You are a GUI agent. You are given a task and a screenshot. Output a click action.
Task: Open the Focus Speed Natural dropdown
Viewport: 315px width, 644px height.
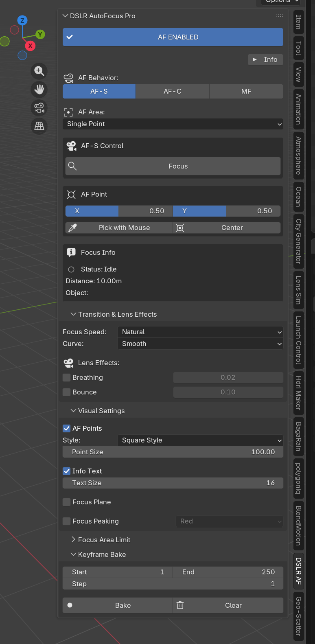[200, 332]
